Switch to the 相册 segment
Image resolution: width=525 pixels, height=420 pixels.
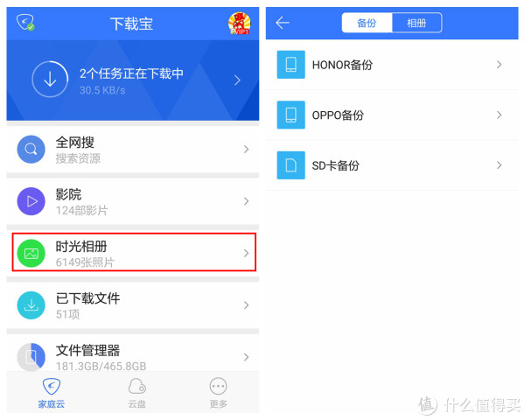[x=416, y=23]
